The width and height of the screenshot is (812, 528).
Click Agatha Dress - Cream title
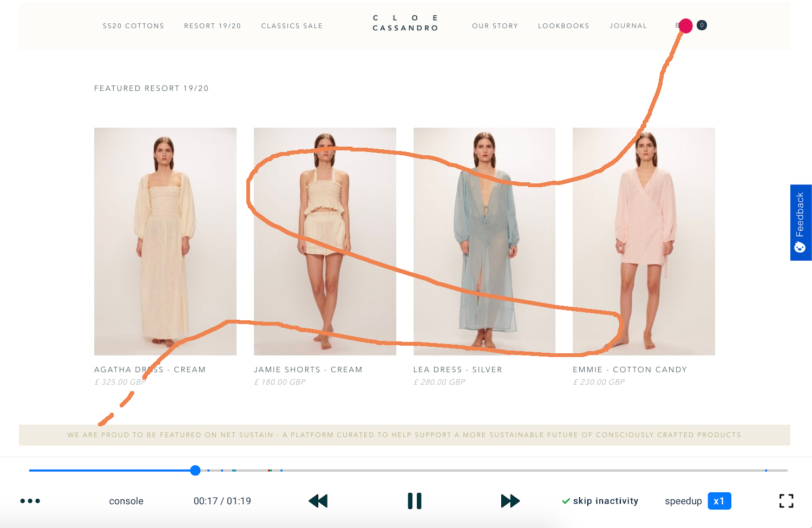[x=150, y=369]
